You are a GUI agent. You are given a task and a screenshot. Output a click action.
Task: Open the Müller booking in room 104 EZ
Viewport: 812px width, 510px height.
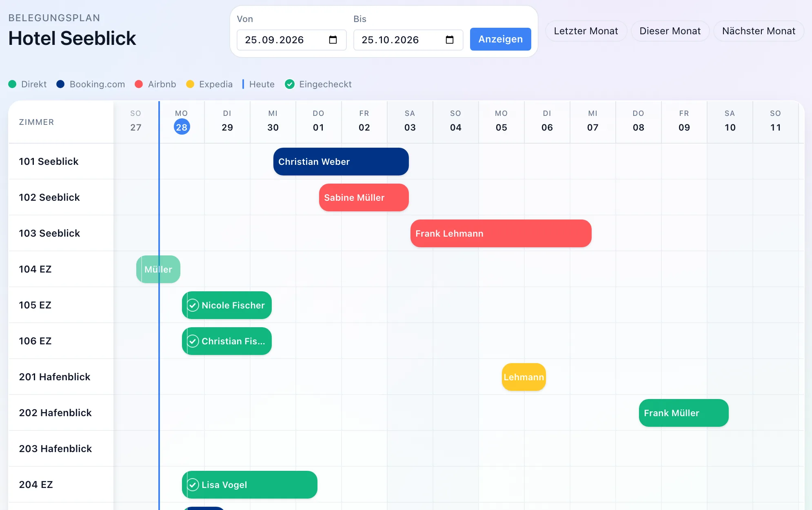tap(158, 269)
